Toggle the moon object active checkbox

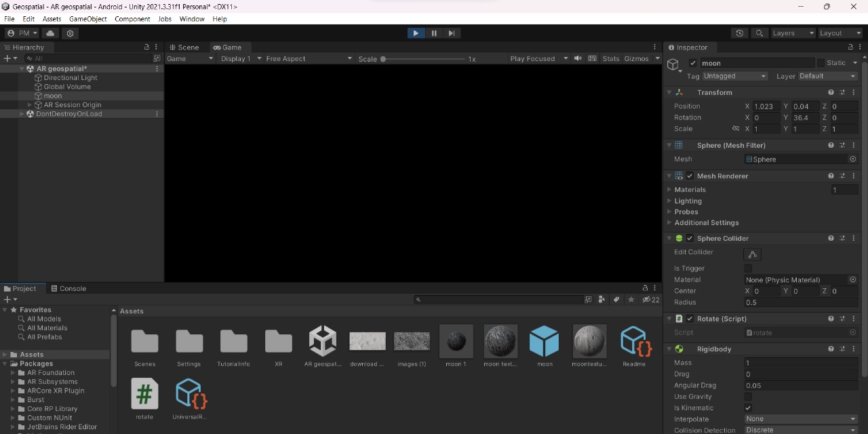tap(692, 63)
